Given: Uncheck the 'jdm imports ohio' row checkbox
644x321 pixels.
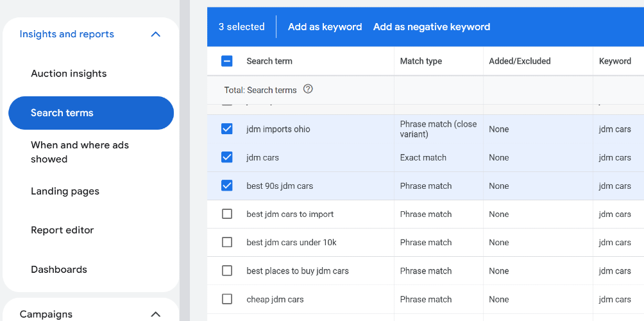Looking at the screenshot, I should pos(226,129).
